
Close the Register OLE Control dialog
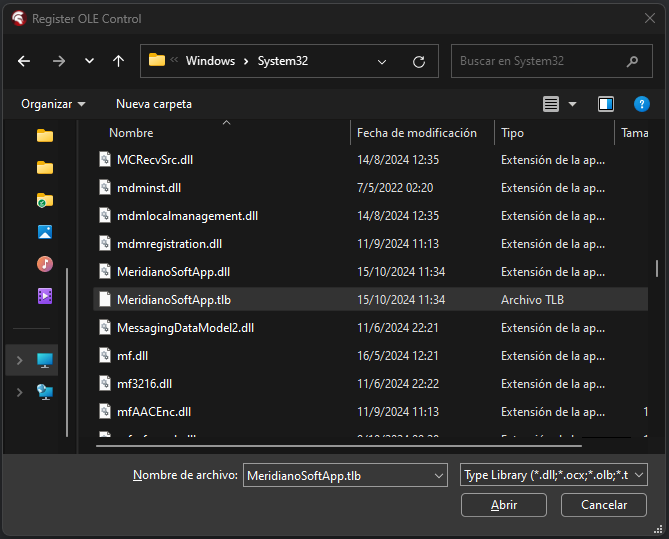pos(649,18)
